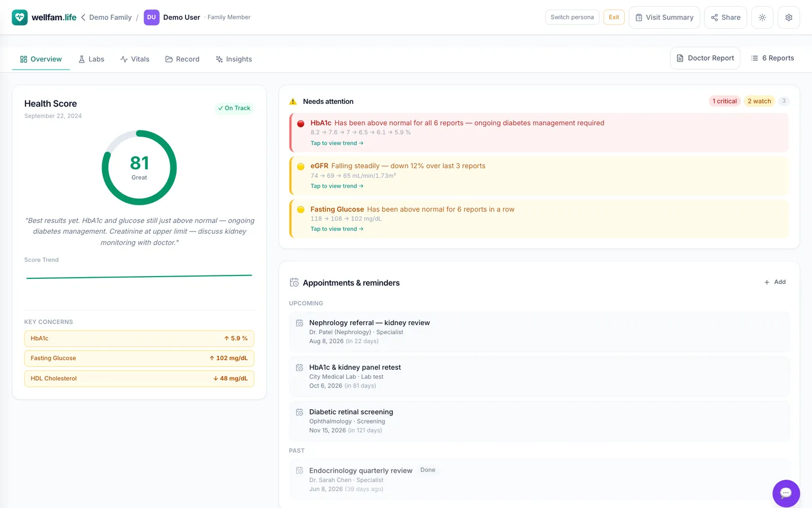The height and width of the screenshot is (508, 812).
Task: Click the 1 critical badge
Action: [724, 102]
